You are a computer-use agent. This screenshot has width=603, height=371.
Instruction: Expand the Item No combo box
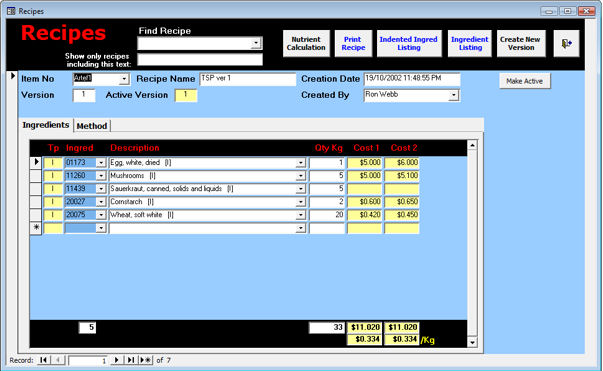[x=124, y=79]
